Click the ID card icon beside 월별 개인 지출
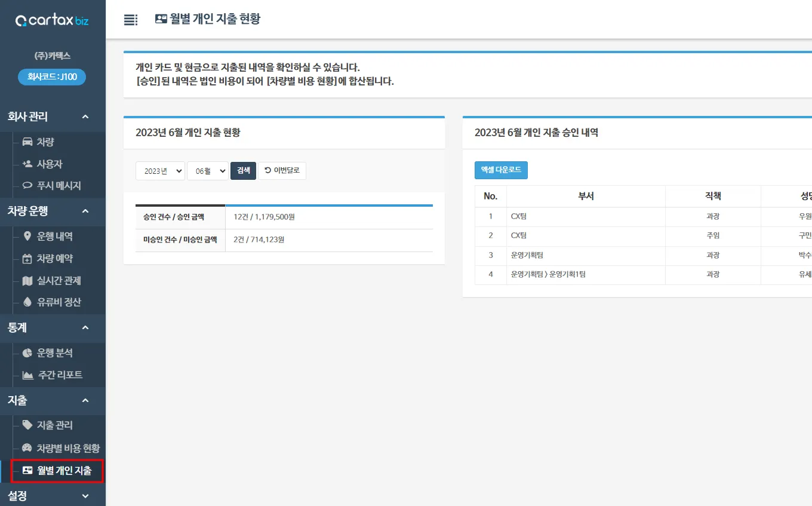Image resolution: width=812 pixels, height=506 pixels. pos(27,470)
